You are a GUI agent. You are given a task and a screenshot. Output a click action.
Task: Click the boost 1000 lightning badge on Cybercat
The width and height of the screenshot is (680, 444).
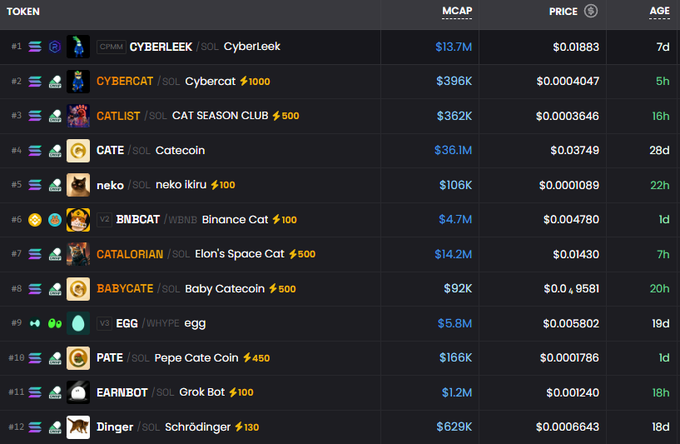tap(255, 81)
